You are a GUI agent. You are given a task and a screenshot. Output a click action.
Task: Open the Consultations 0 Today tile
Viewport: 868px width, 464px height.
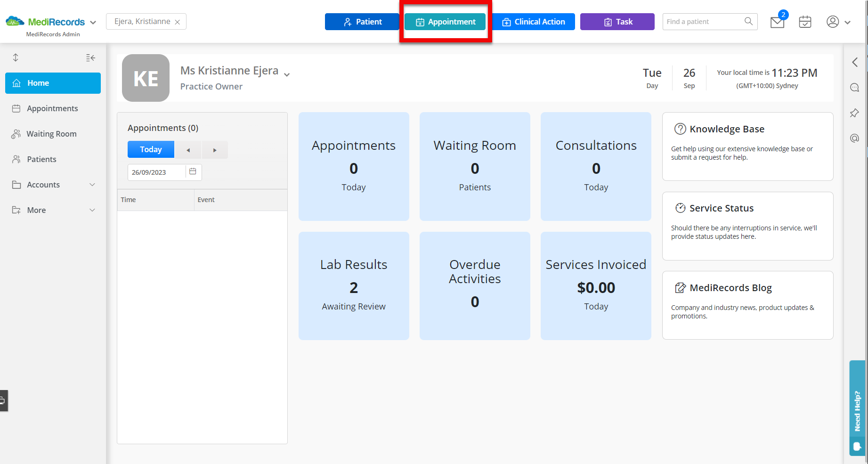click(596, 166)
